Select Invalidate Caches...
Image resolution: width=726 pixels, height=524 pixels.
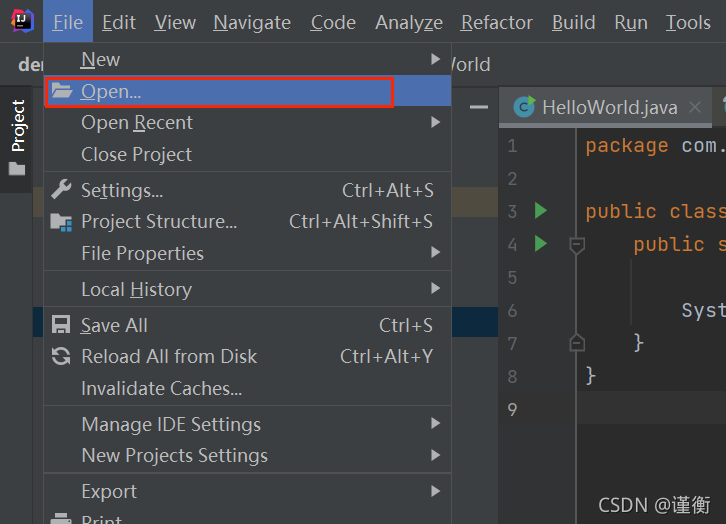(x=248, y=388)
